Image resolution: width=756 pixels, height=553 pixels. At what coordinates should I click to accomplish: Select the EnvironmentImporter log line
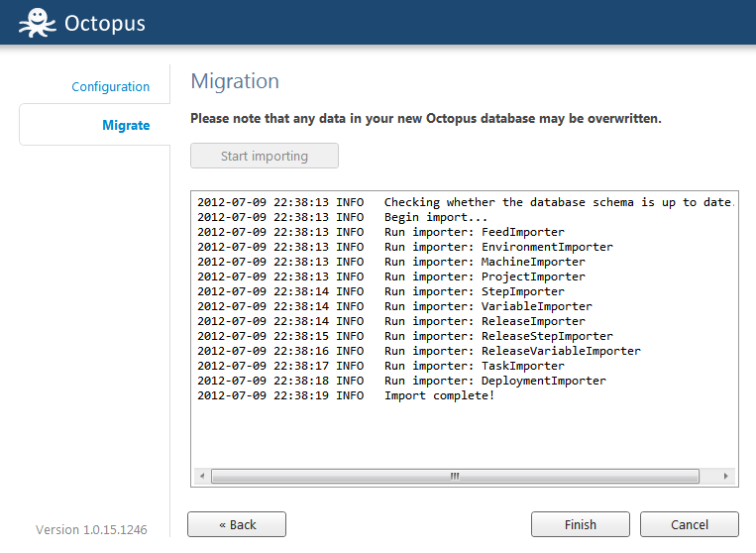405,248
